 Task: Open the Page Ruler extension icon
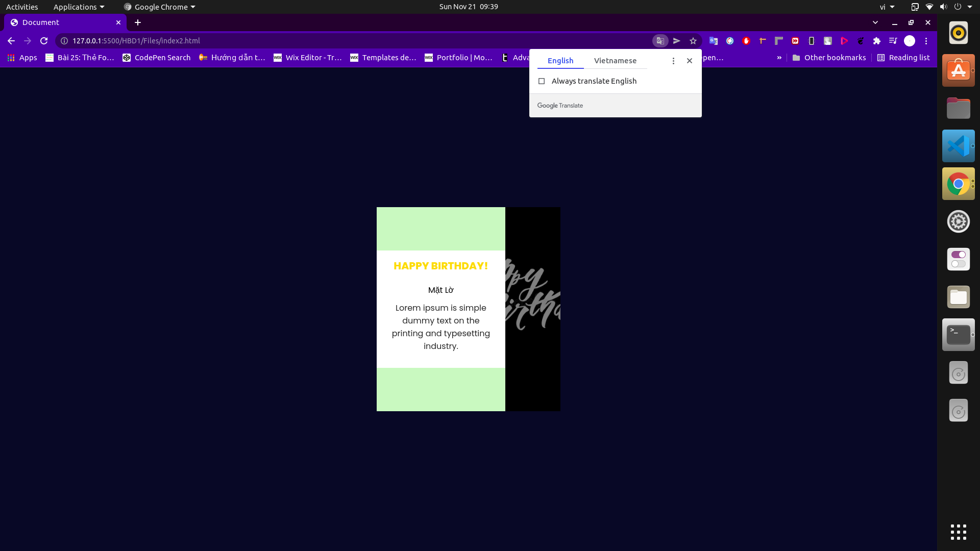coord(779,41)
